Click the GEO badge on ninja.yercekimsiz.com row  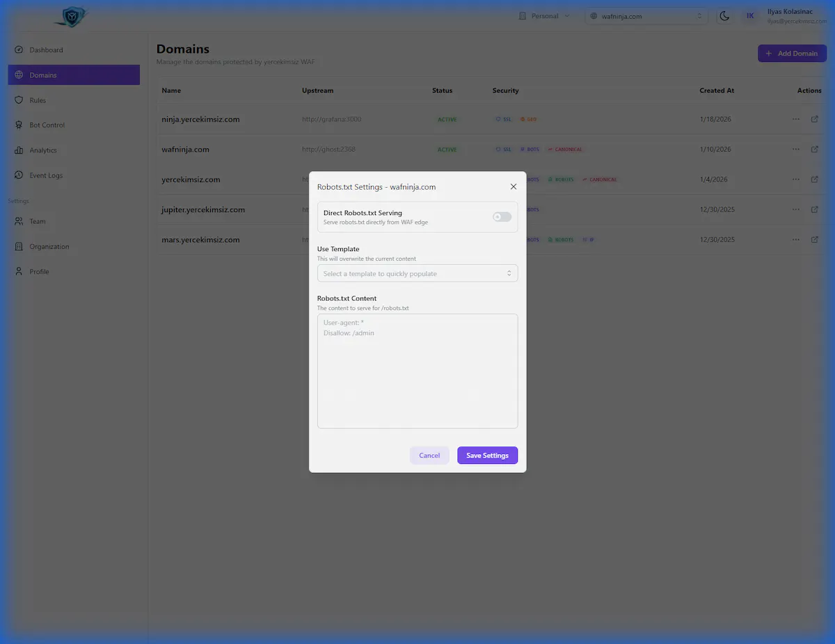(x=528, y=120)
